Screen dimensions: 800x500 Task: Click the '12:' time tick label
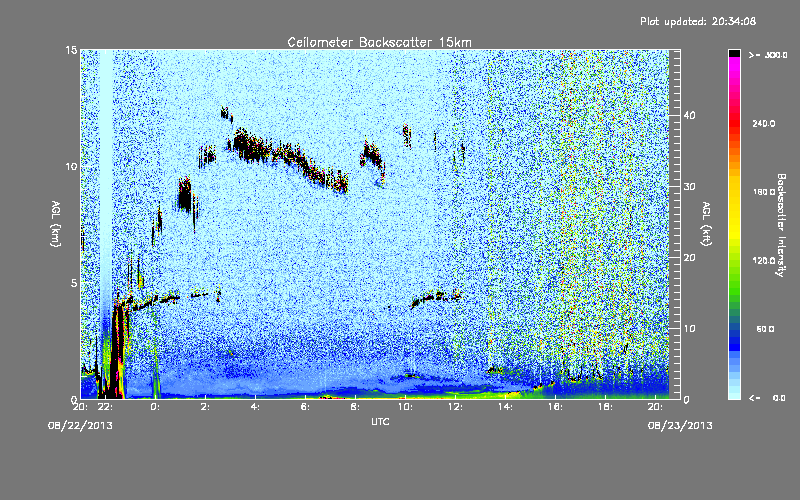coord(455,407)
